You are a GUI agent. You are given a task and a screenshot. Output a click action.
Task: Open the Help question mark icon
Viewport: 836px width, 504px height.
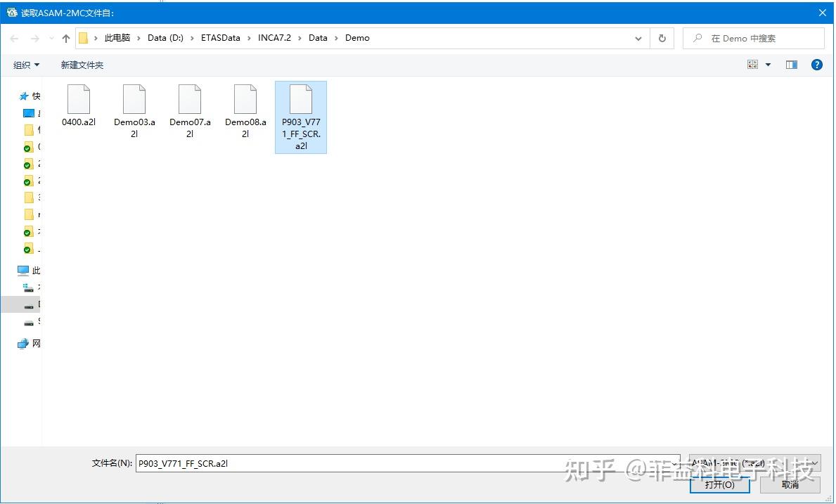(x=816, y=64)
